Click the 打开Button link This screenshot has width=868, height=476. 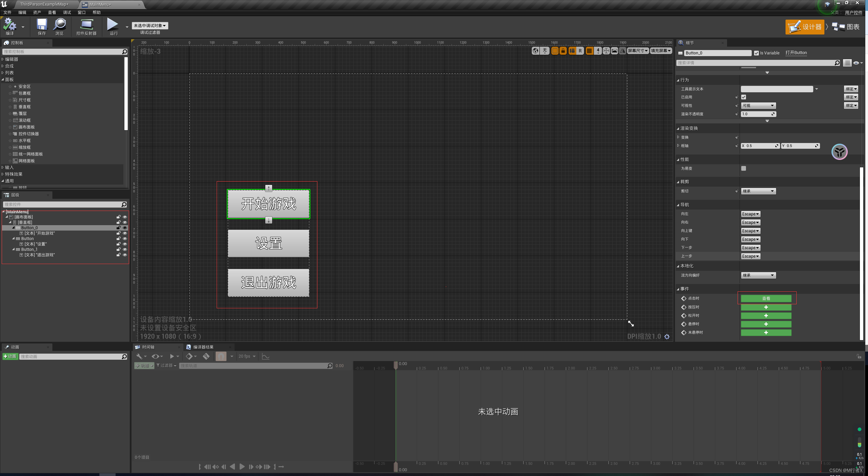point(796,53)
